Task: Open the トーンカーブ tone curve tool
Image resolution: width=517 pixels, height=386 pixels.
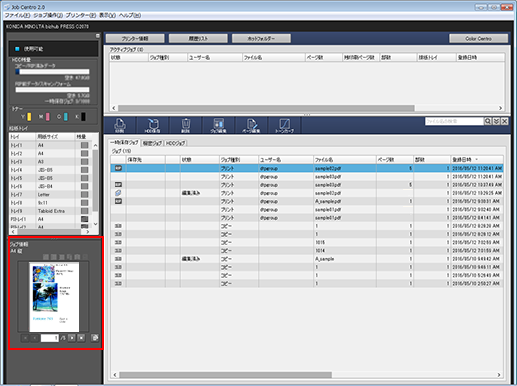Action: (284, 125)
